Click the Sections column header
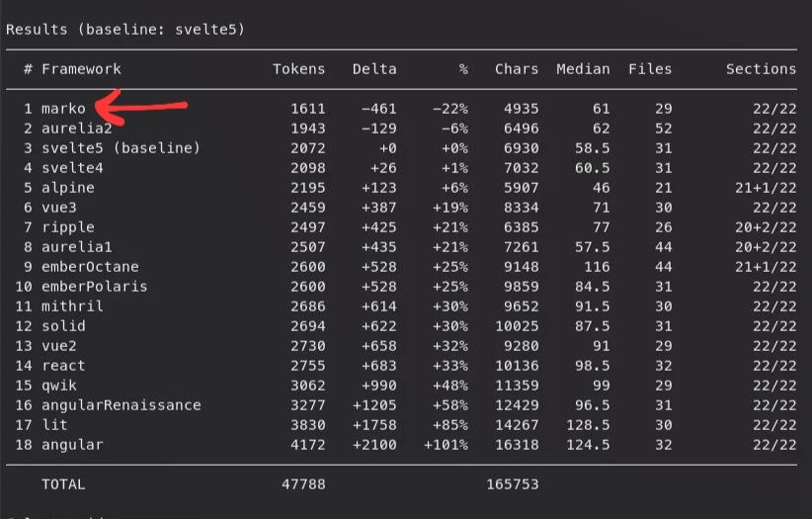This screenshot has height=519, width=812. [761, 69]
